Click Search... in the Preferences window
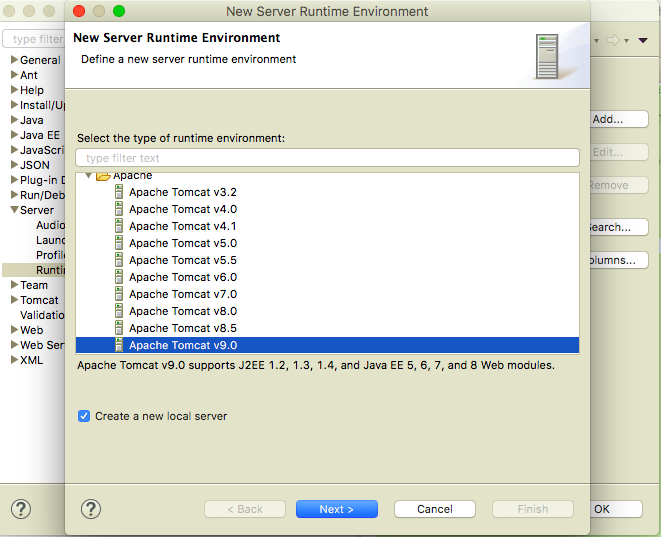 tap(619, 227)
